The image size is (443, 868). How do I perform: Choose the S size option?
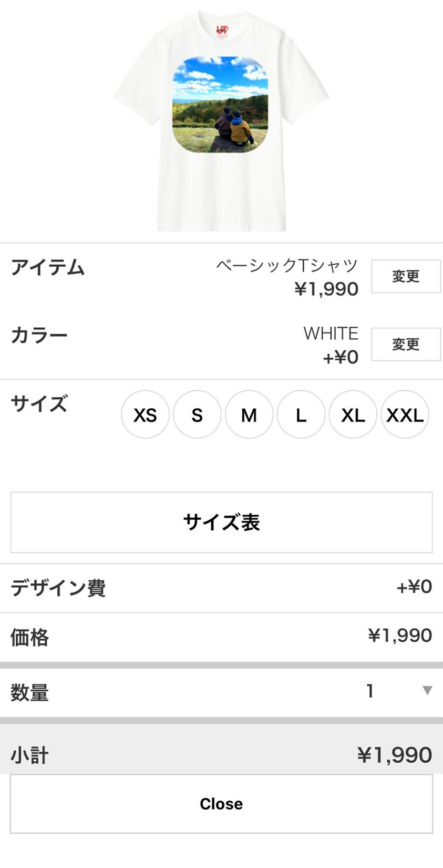click(x=197, y=415)
